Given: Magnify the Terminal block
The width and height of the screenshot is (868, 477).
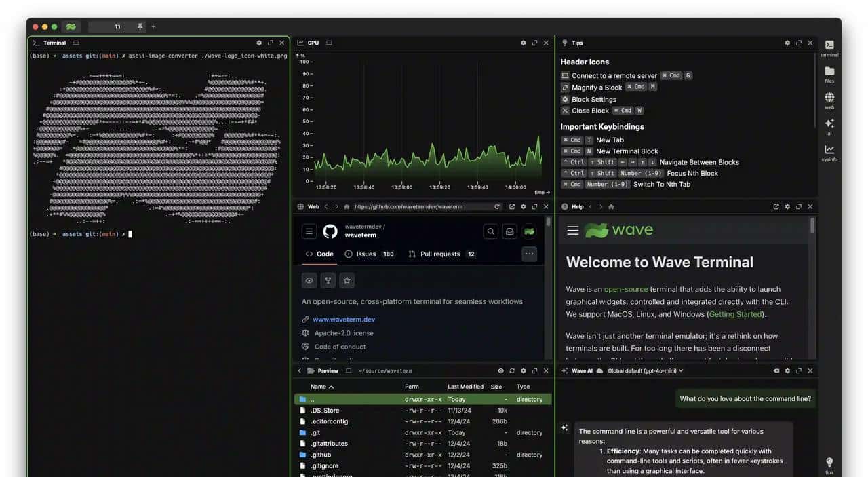Looking at the screenshot, I should [270, 42].
